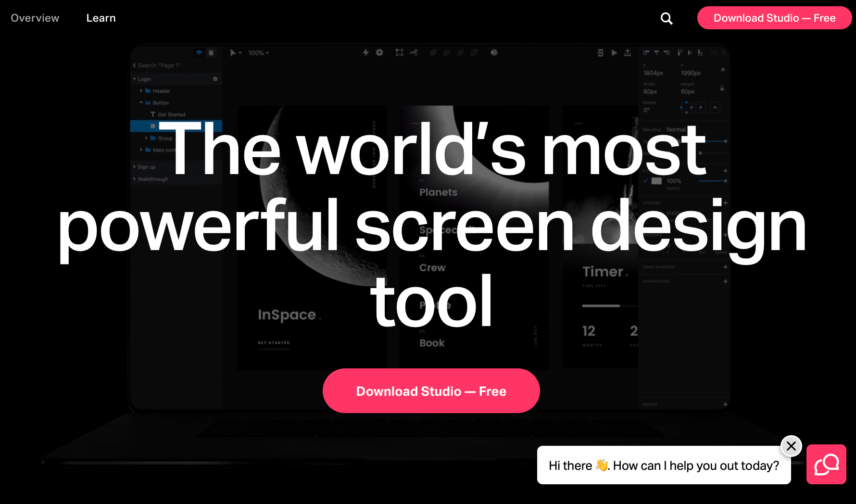This screenshot has height=504, width=856.
Task: Dismiss the chat greeting with the X
Action: pos(791,446)
